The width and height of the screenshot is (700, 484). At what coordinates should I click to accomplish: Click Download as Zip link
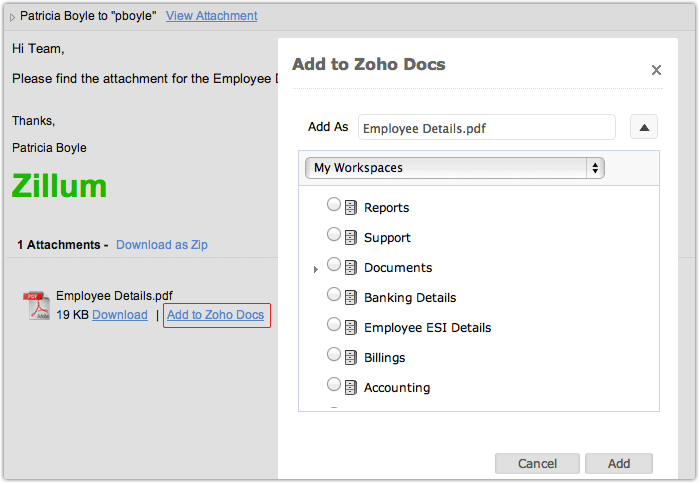click(x=162, y=244)
